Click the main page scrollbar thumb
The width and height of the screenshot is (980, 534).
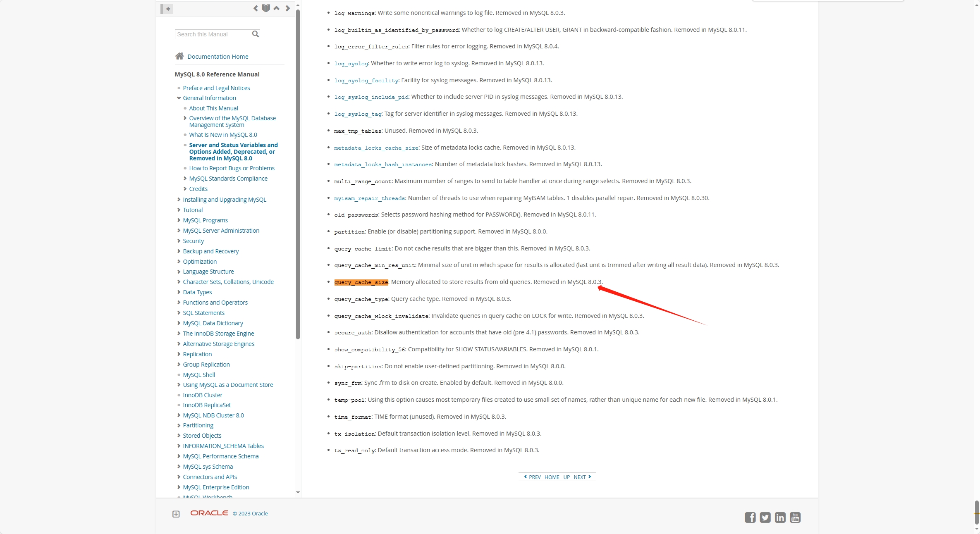pyautogui.click(x=977, y=513)
